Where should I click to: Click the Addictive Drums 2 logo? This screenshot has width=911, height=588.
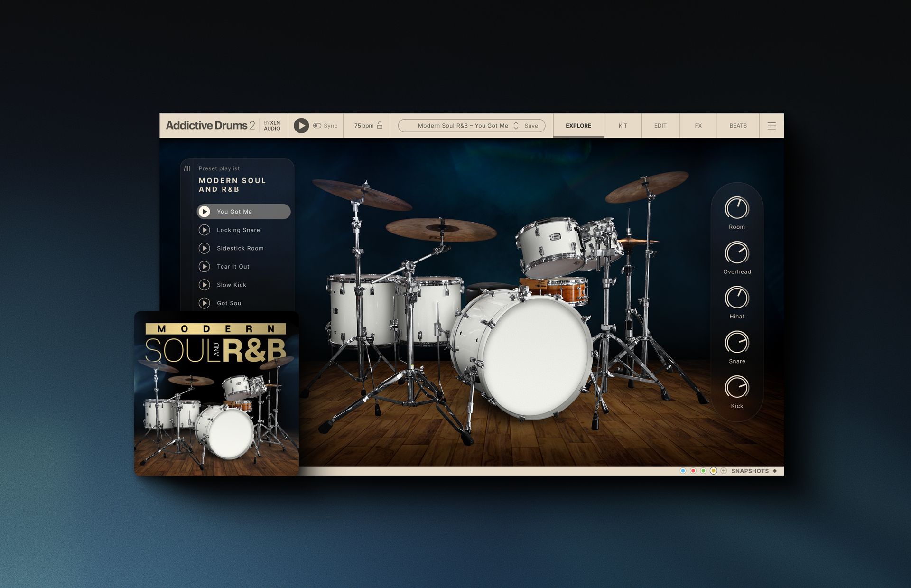210,125
